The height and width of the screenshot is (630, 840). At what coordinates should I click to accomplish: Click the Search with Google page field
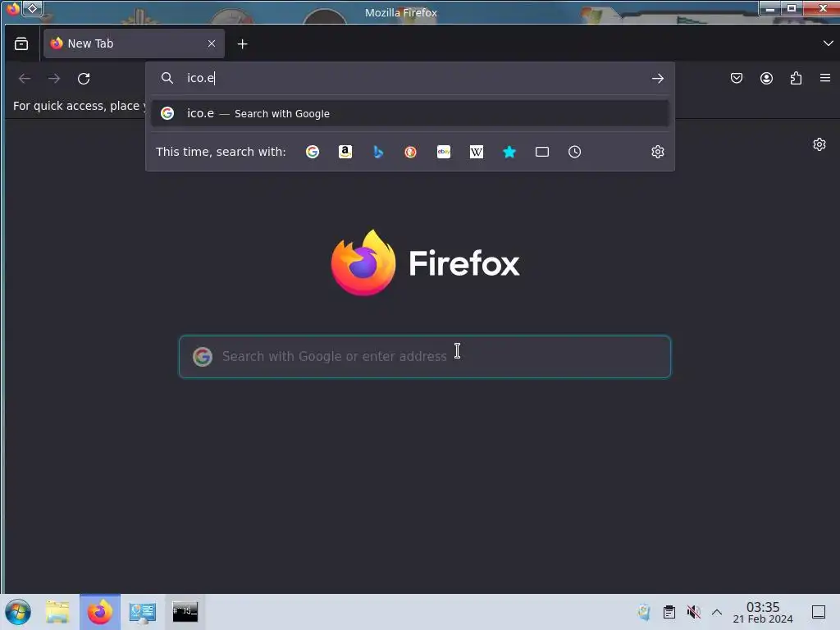coord(425,357)
